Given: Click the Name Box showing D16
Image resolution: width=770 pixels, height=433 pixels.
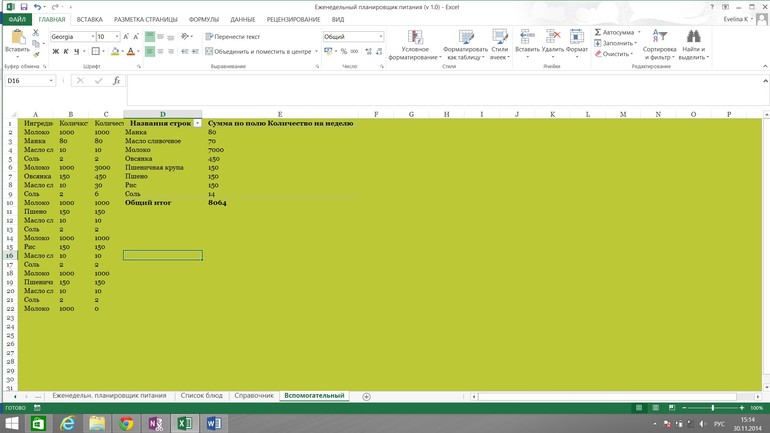Looking at the screenshot, I should [30, 81].
